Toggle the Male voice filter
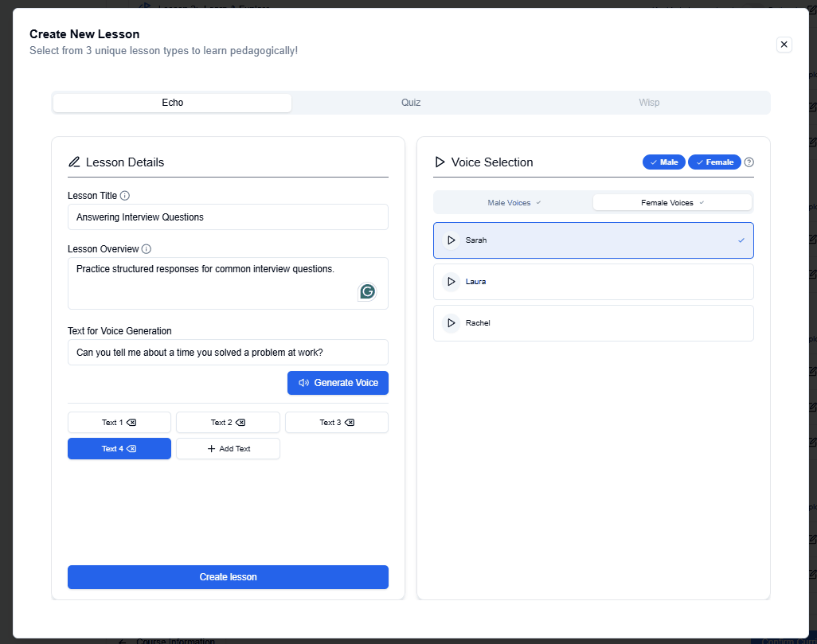The width and height of the screenshot is (817, 644). 663,162
